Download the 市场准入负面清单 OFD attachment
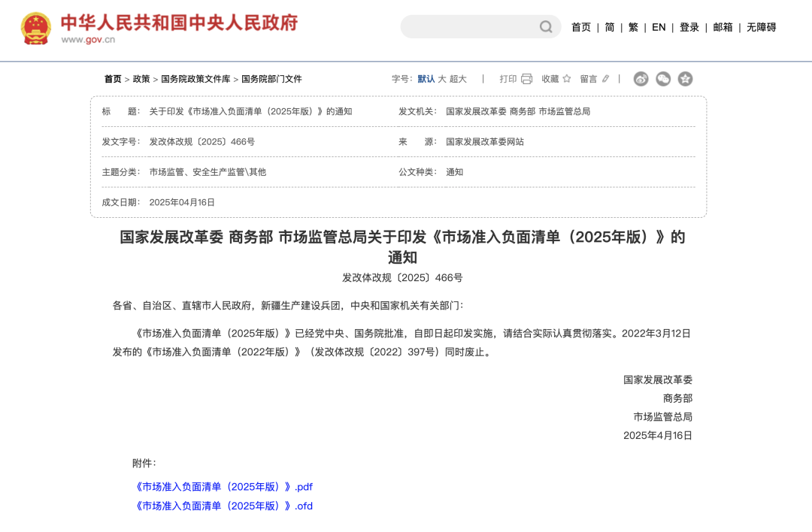Image resolution: width=812 pixels, height=532 pixels. (223, 506)
